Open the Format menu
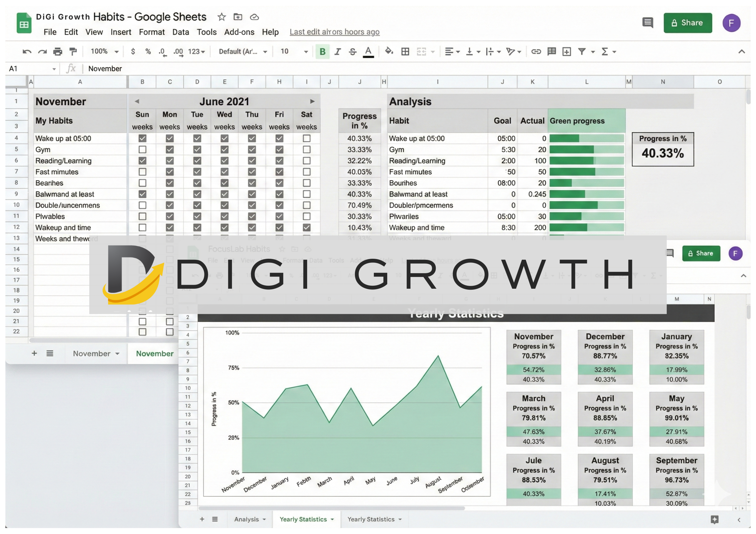 coord(152,32)
